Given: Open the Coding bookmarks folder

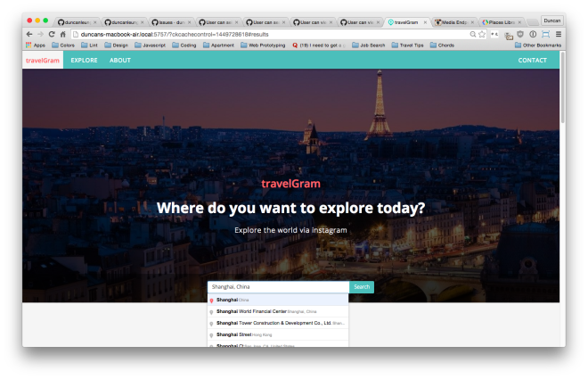Looking at the screenshot, I should coord(184,45).
